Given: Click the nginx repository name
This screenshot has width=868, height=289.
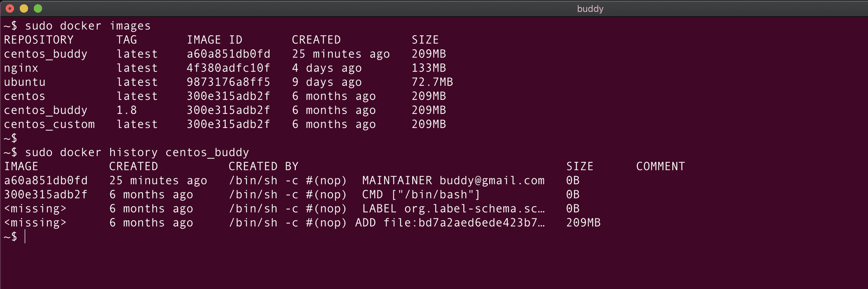Looking at the screenshot, I should 21,68.
